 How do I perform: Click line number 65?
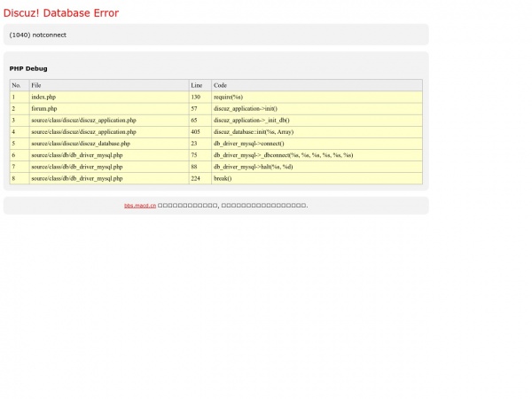point(200,120)
